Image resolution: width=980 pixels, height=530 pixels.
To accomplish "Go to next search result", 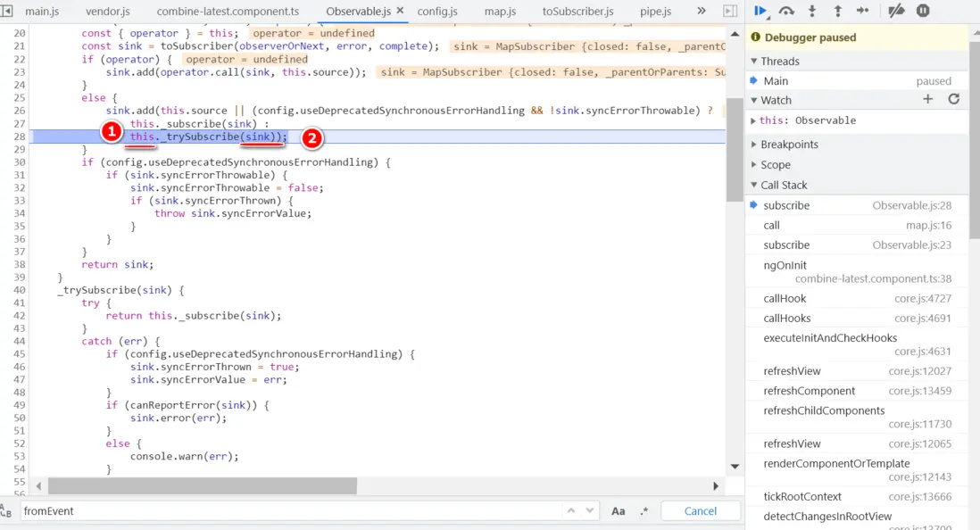I will pos(589,510).
